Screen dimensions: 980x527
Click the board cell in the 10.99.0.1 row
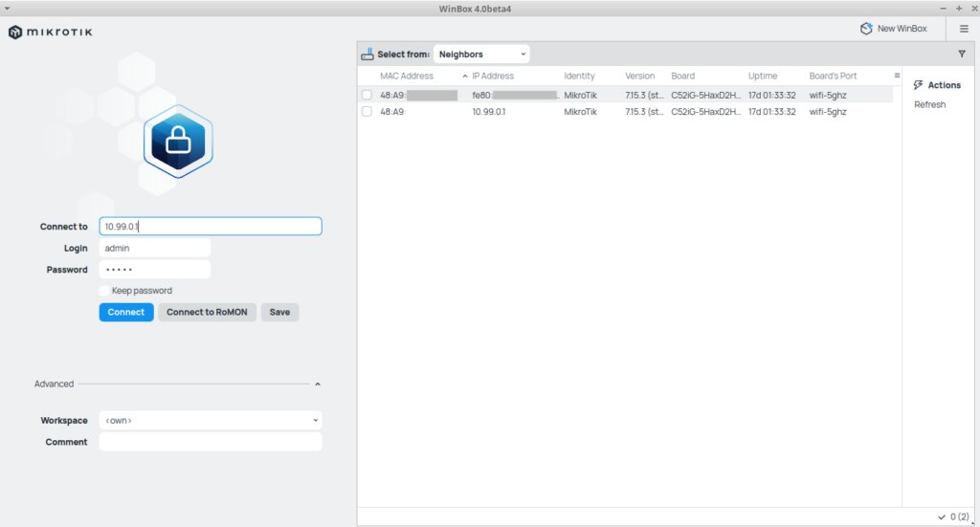click(705, 112)
